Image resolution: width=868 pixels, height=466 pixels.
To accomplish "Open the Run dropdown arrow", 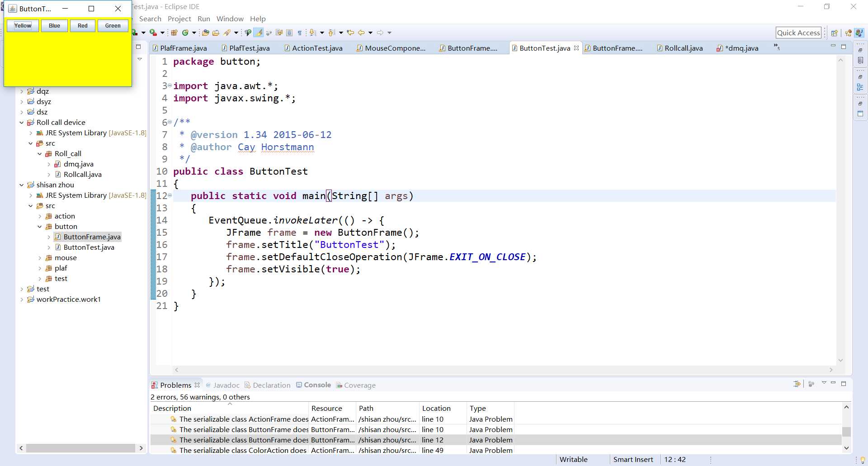I will 143,33.
